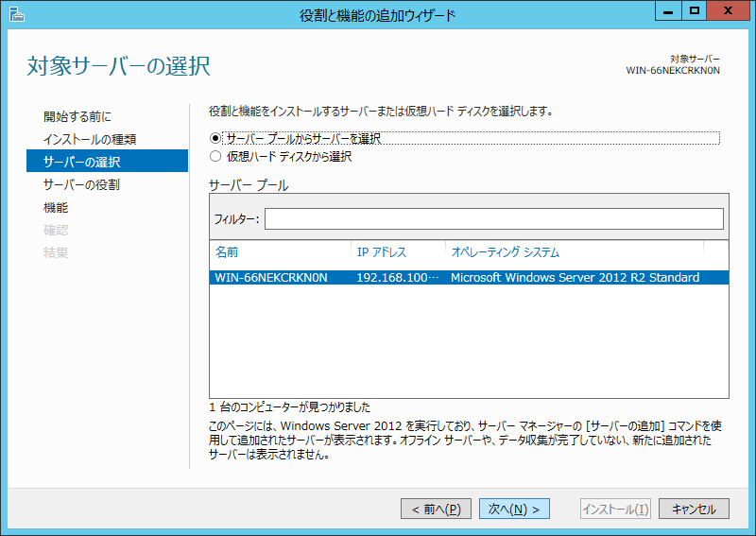Viewport: 756px width, 536px height.
Task: Click the フィルター text input field
Action: (493, 219)
